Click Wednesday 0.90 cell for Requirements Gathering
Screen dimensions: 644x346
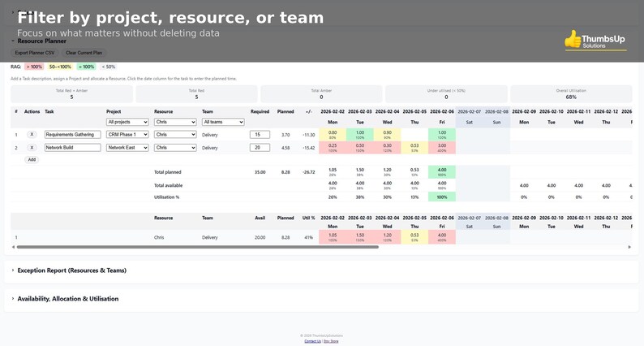(x=388, y=135)
